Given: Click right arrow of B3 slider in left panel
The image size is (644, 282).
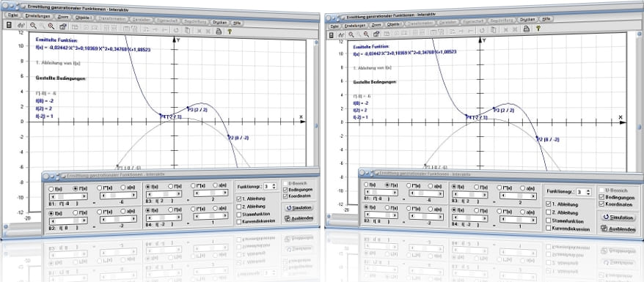Looking at the screenshot, I should [x=179, y=193].
